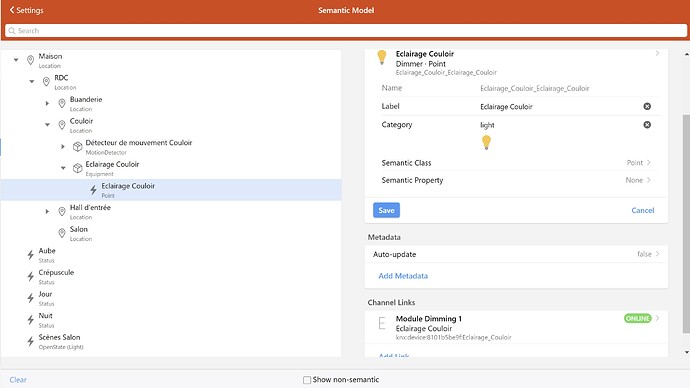Click the Maison location pin icon

point(30,60)
